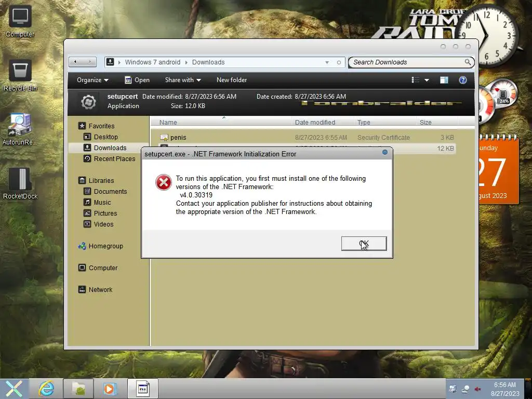Open Recycle Bin desktop icon

tap(20, 75)
